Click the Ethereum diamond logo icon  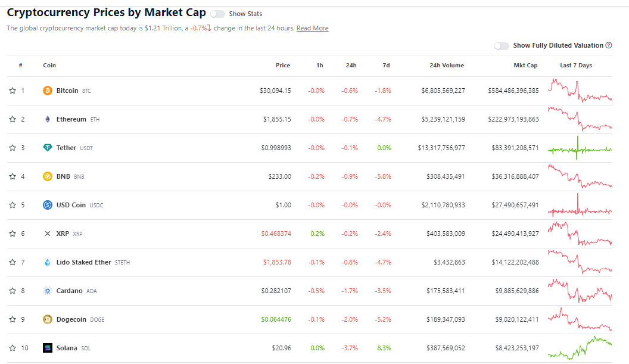tap(48, 119)
